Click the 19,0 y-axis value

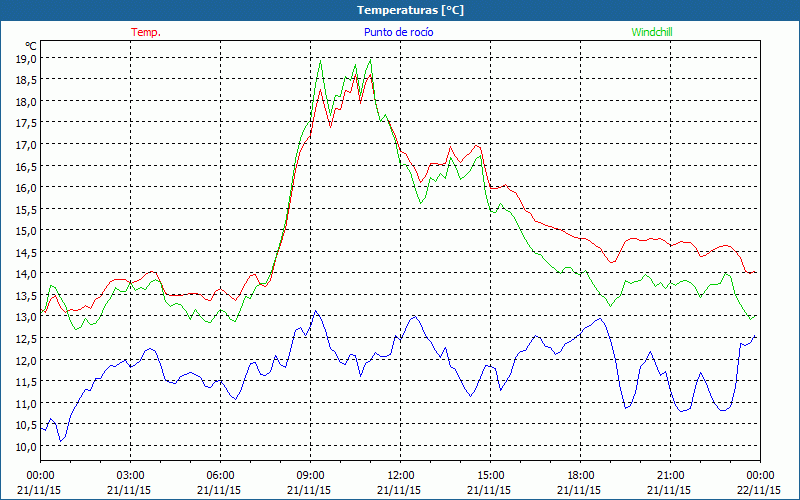coord(28,58)
